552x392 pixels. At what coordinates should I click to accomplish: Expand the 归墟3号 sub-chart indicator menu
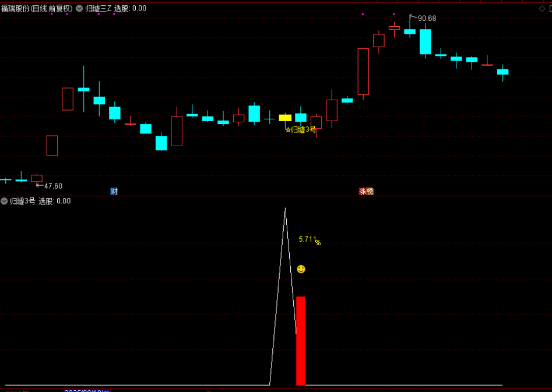[4, 201]
